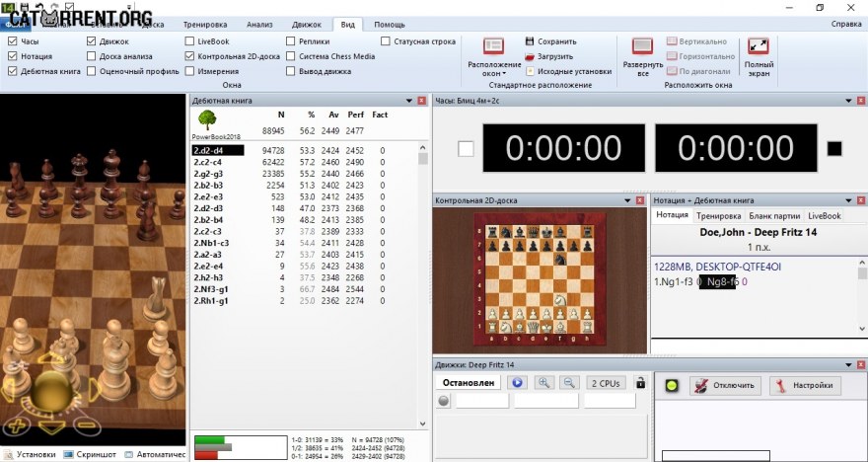Image resolution: width=868 pixels, height=462 pixels.
Task: Click the notation pane scroll-up arrow
Action: [862, 263]
